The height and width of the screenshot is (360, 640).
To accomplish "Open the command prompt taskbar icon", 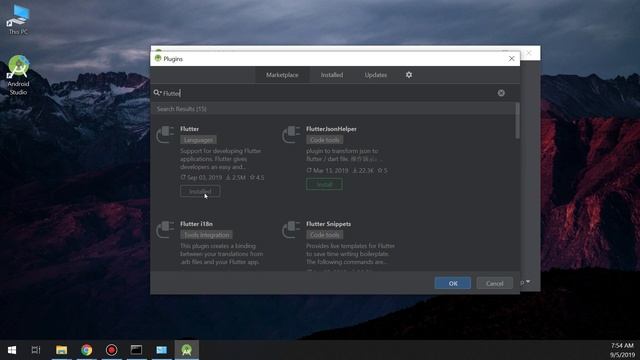I will coord(136,350).
